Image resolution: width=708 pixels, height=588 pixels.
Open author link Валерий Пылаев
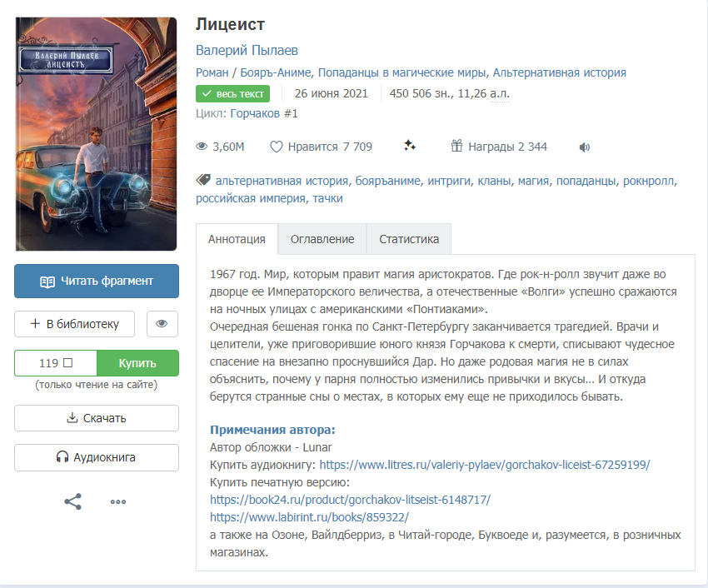point(247,50)
